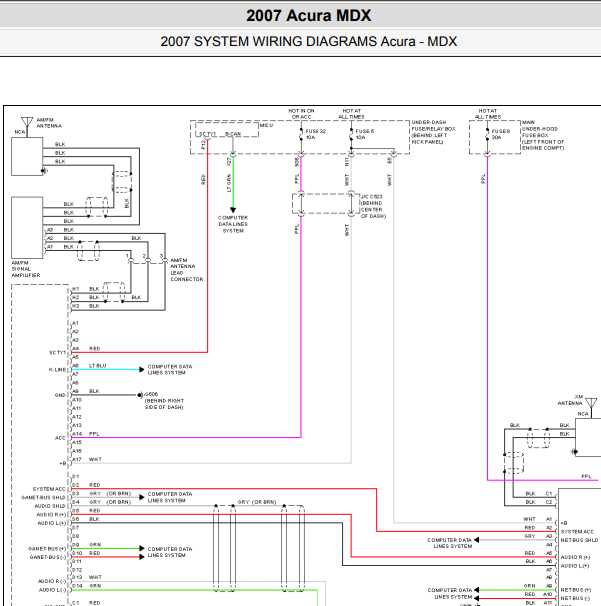Click the 'B-CAN' label inside the MICU box
601x606 pixels.
[x=233, y=134]
